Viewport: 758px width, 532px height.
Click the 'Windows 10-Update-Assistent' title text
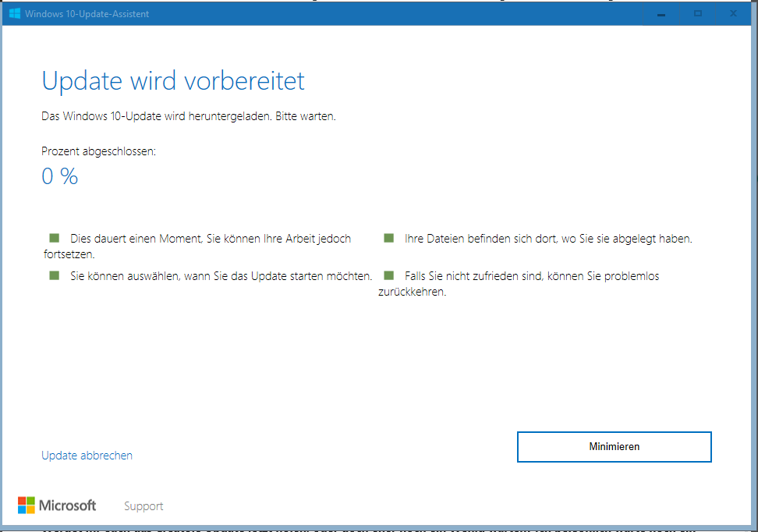point(87,14)
